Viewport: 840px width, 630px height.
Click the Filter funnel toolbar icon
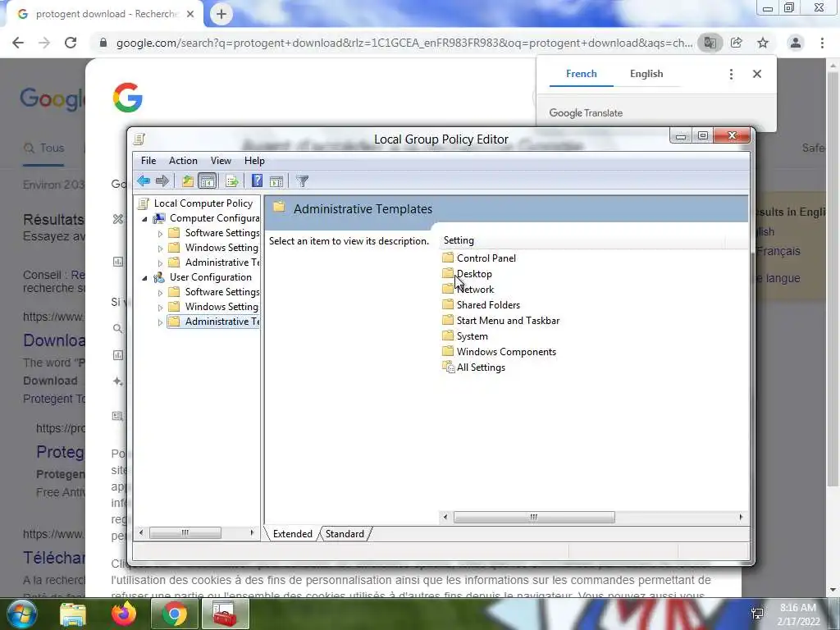click(302, 181)
